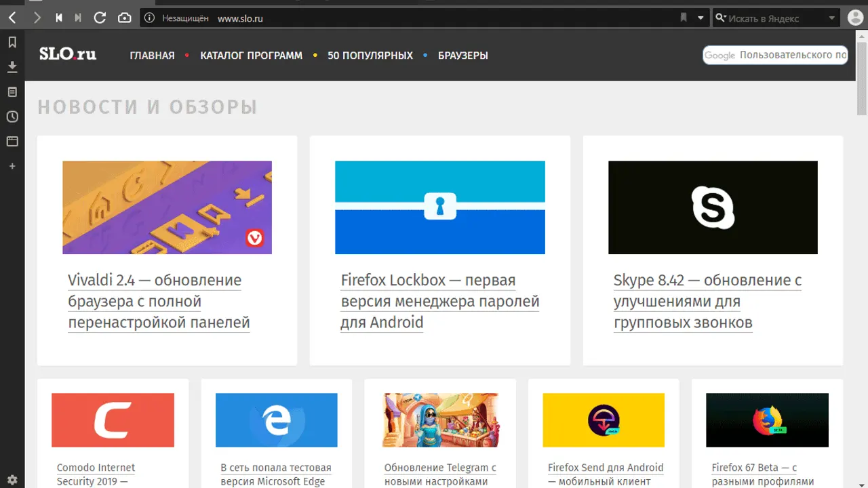Go to the БРАУЗЕРЫ section
Image resolution: width=868 pixels, height=488 pixels.
[462, 56]
